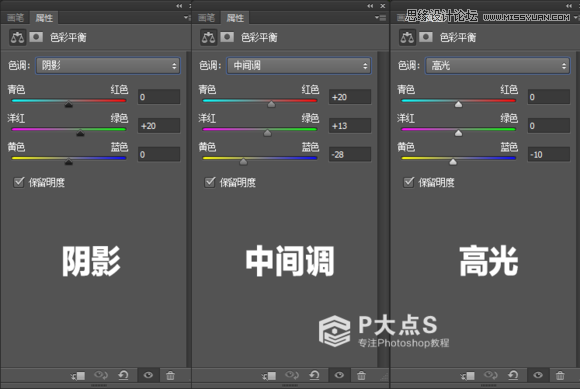This screenshot has height=389, width=580.
Task: Click the color balance scales icon in 阴影 panel
Action: [x=17, y=37]
